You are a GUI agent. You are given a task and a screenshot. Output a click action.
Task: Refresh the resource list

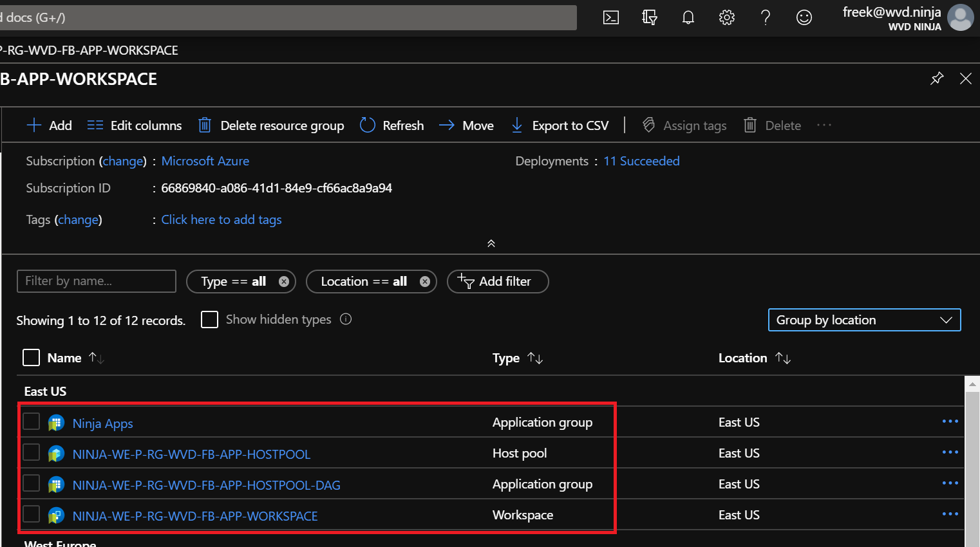tap(391, 125)
